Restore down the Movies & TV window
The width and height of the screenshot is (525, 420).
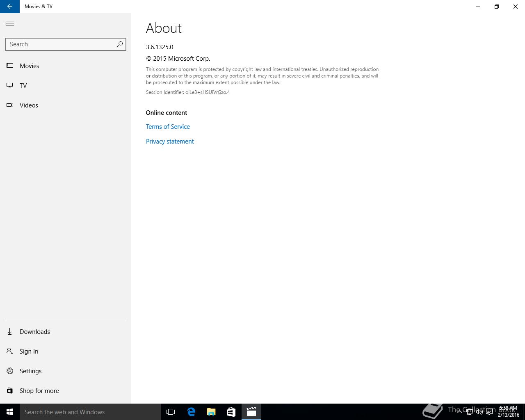(x=497, y=7)
